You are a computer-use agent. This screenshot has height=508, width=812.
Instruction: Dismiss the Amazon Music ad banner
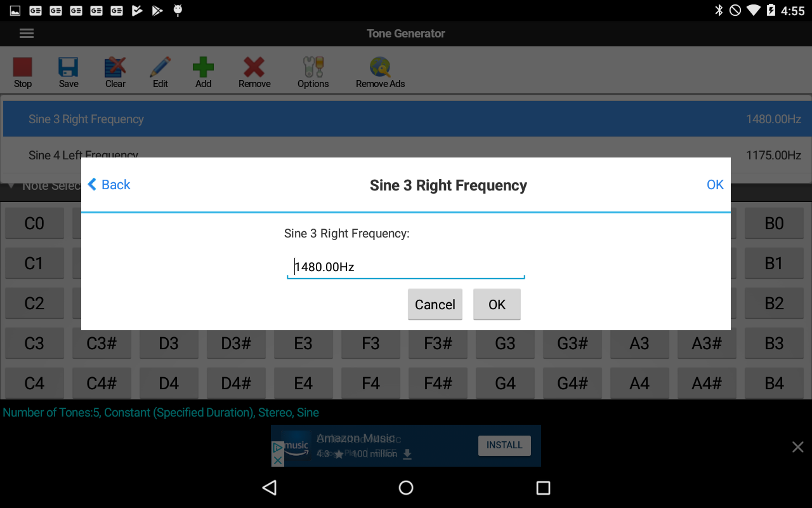(x=797, y=446)
